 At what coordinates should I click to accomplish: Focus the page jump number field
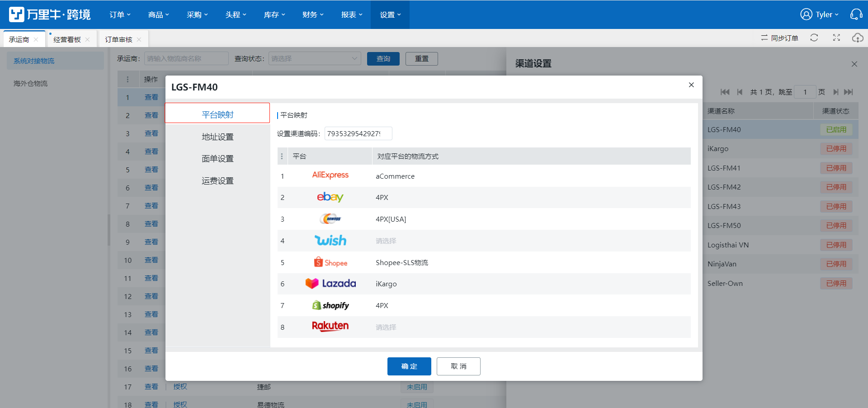(x=805, y=92)
